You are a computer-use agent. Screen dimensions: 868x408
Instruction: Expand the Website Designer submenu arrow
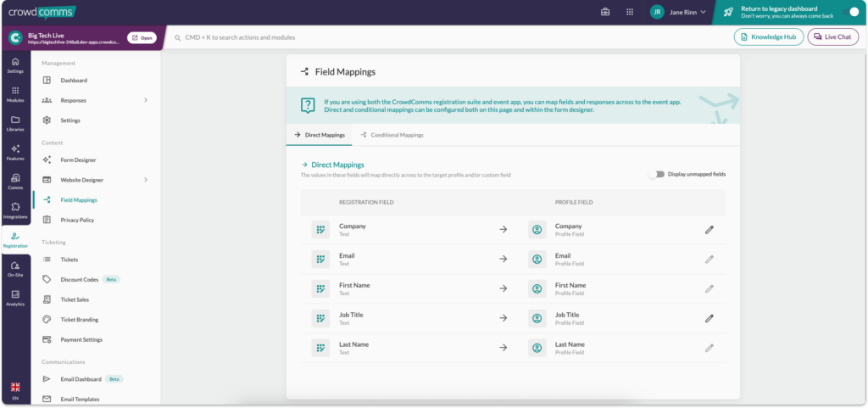pos(146,180)
